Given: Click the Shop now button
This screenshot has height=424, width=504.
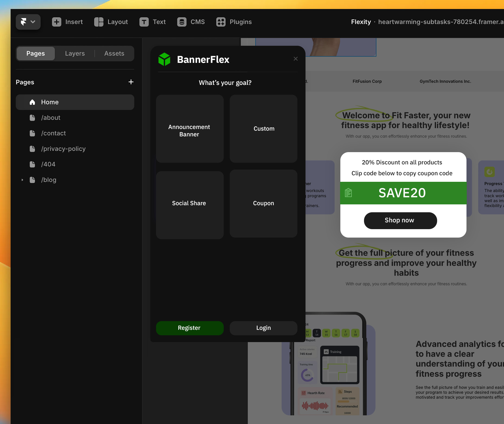Looking at the screenshot, I should [400, 220].
